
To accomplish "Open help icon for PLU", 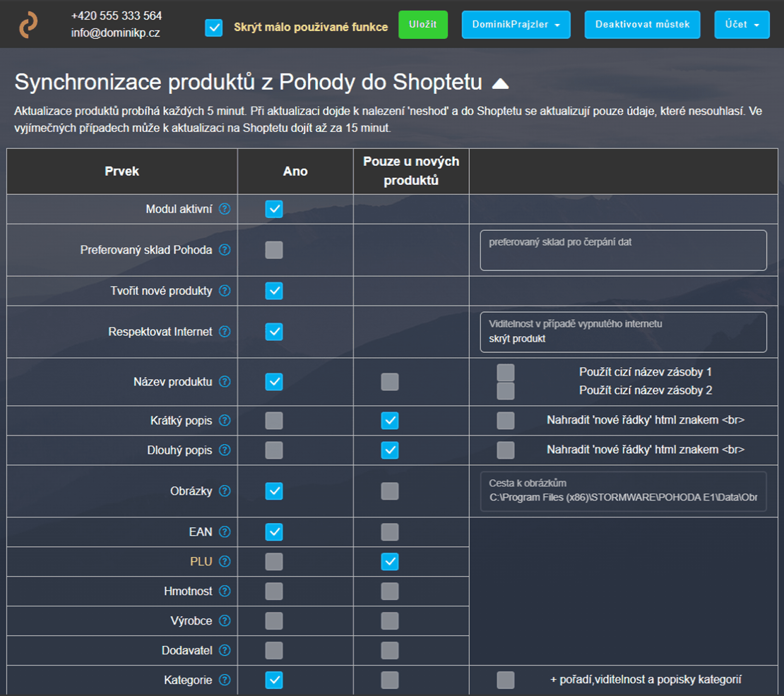I will [225, 562].
